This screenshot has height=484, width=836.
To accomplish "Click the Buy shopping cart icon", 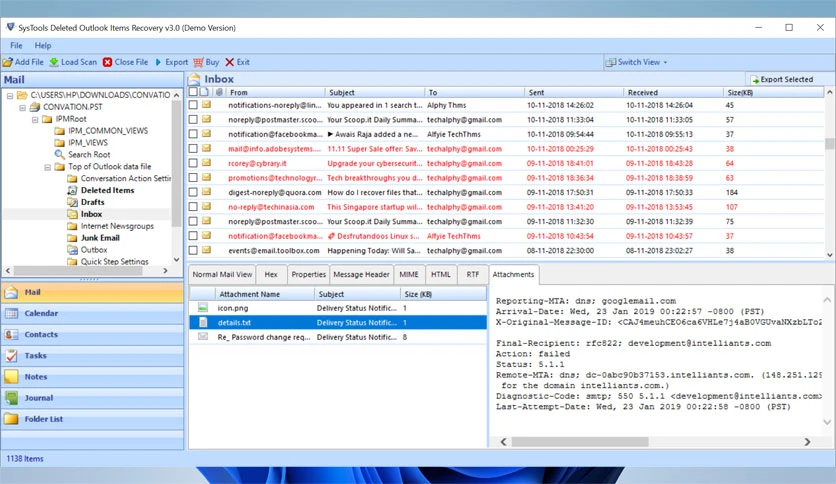I will (x=198, y=62).
